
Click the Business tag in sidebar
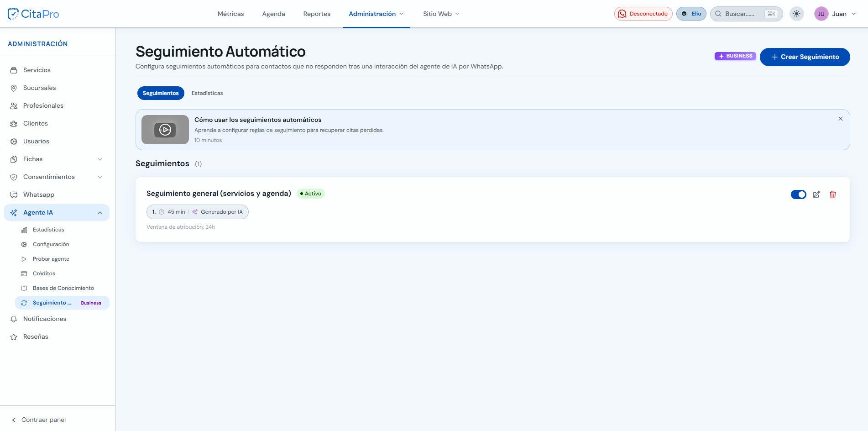pos(91,303)
